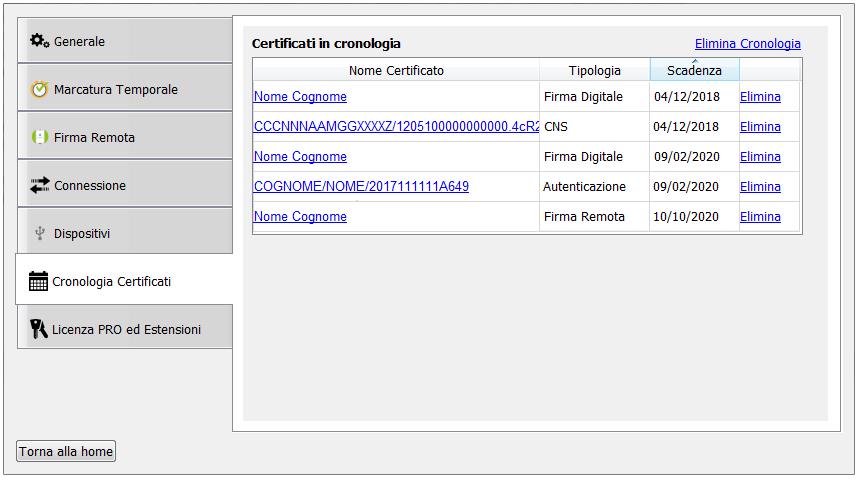
Task: Click the calendar icon for Cronologia Certificati
Action: pos(38,282)
